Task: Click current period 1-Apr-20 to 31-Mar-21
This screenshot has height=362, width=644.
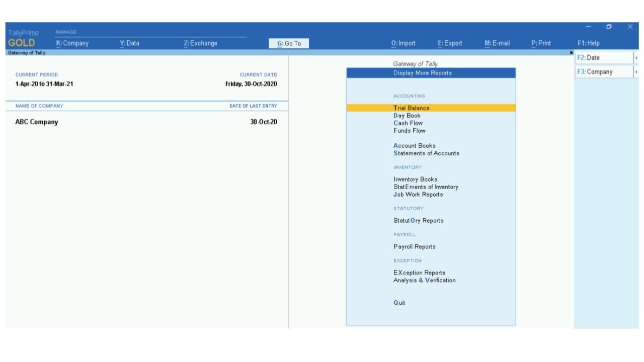Action: (44, 84)
